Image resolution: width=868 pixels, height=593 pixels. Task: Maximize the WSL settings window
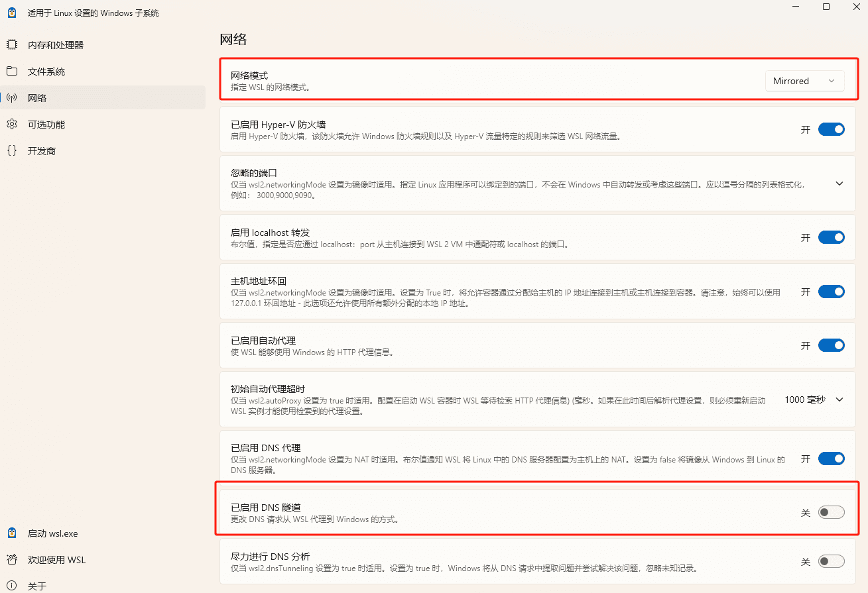pos(826,7)
